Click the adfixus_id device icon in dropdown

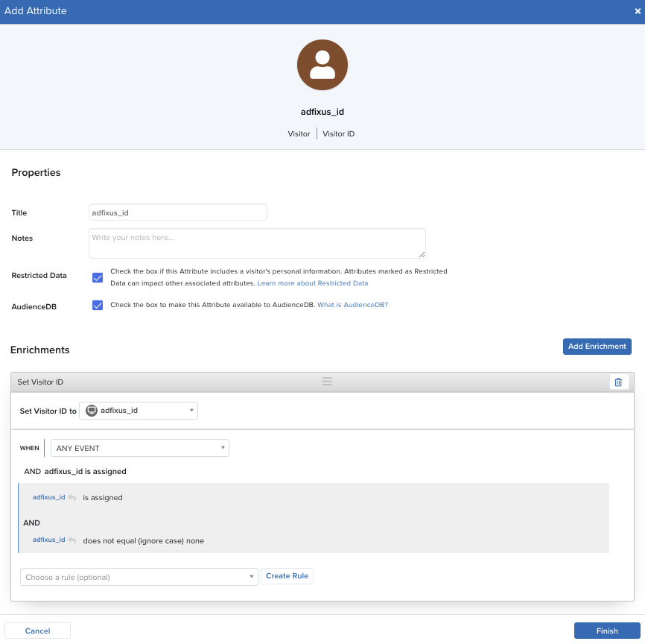(x=92, y=411)
